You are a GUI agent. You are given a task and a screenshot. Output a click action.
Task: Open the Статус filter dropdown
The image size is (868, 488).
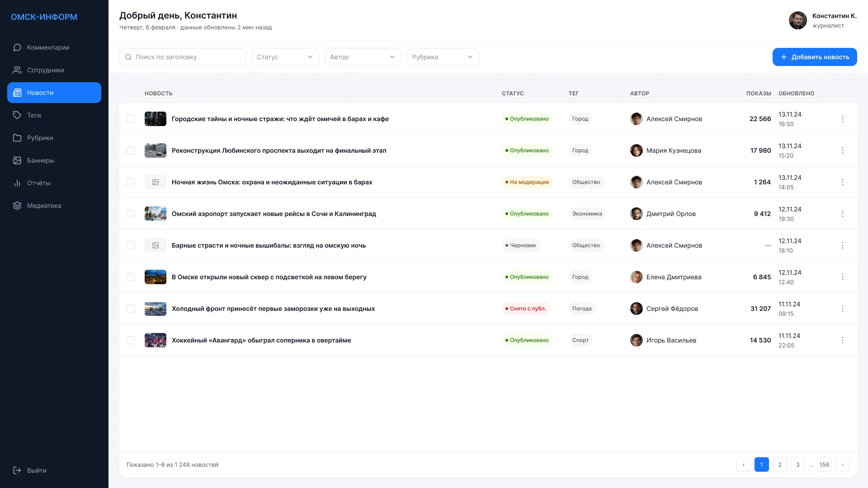click(285, 57)
